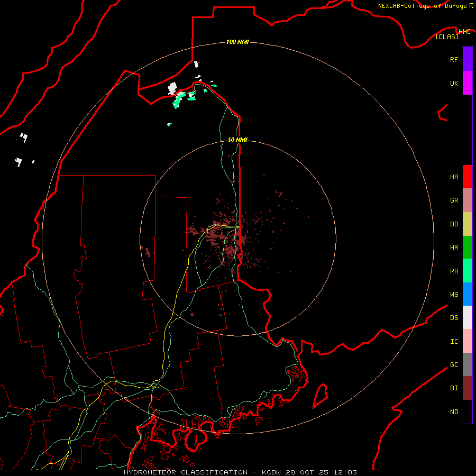
Task: Click the HHC product code label
Action: click(x=464, y=32)
